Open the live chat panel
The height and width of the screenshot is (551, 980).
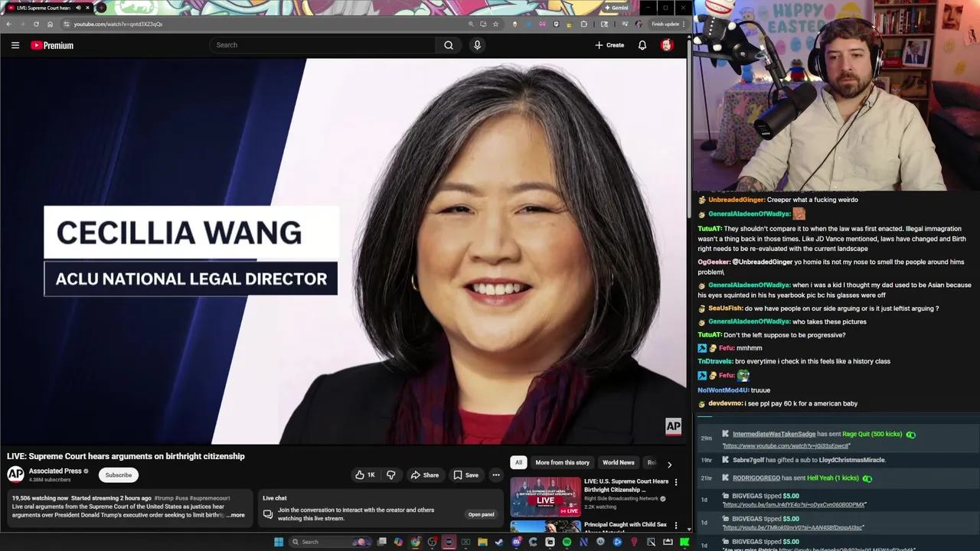(482, 514)
